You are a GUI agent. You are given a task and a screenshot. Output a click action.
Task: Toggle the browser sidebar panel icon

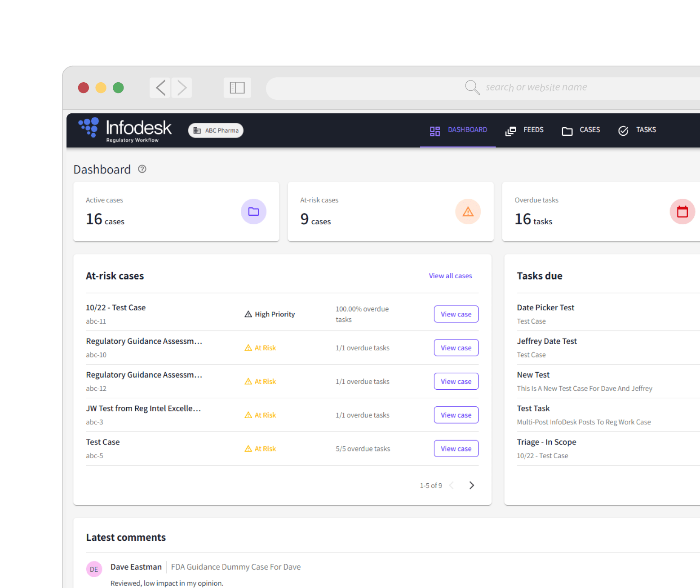pyautogui.click(x=237, y=88)
